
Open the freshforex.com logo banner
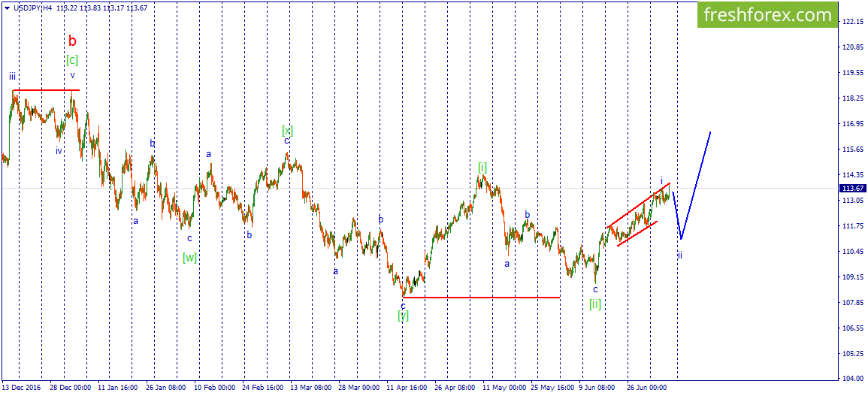pyautogui.click(x=767, y=15)
